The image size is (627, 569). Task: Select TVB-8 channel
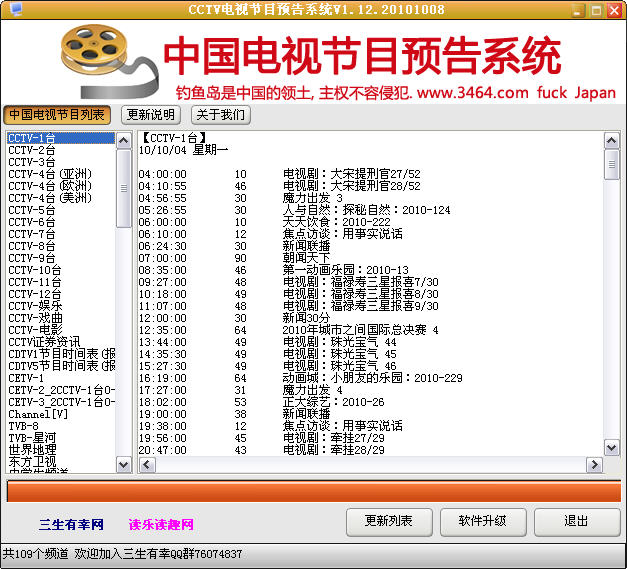click(x=61, y=426)
